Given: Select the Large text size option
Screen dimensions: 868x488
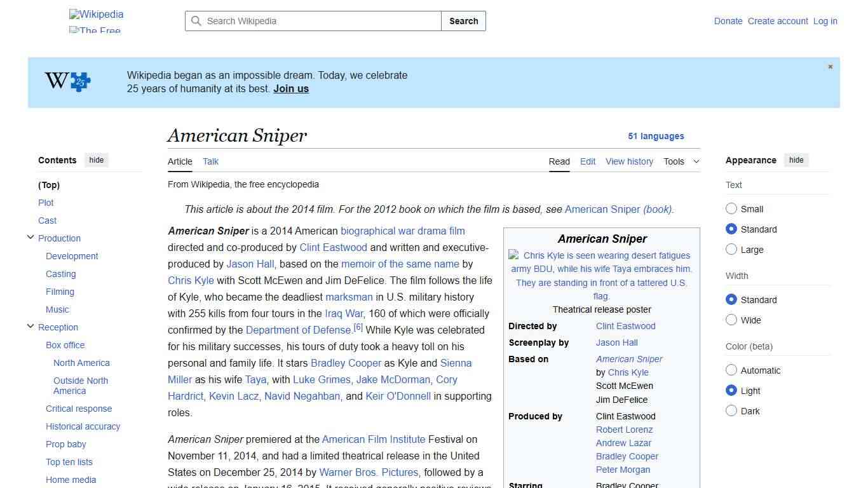Looking at the screenshot, I should click(731, 250).
